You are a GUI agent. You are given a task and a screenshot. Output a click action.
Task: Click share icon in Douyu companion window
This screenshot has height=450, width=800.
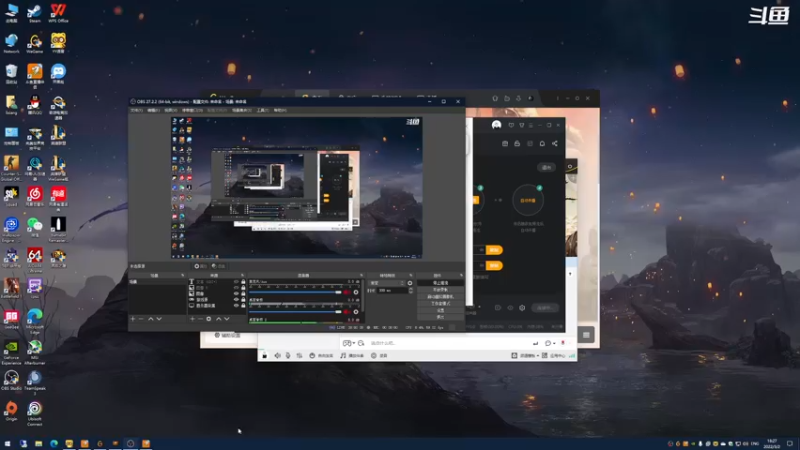[555, 143]
